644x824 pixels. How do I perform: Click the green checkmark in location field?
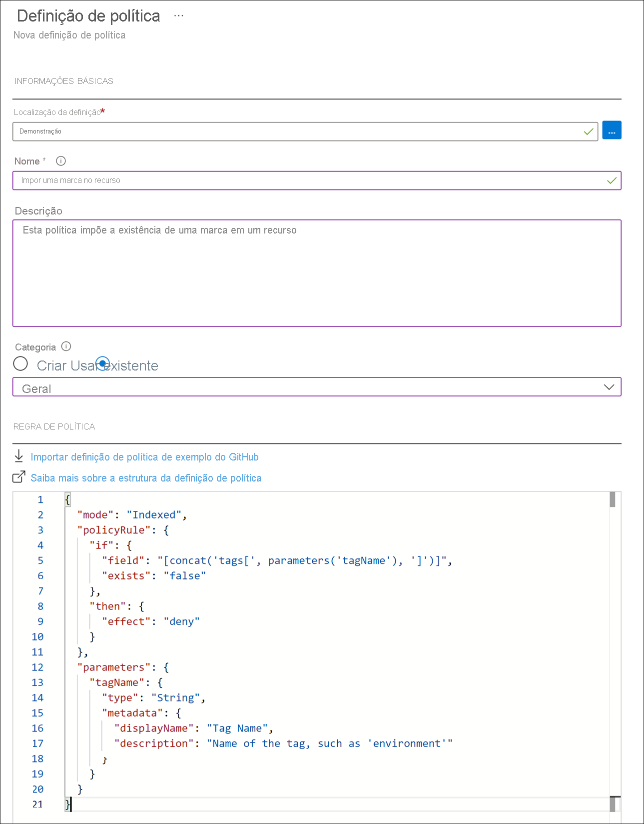[589, 131]
